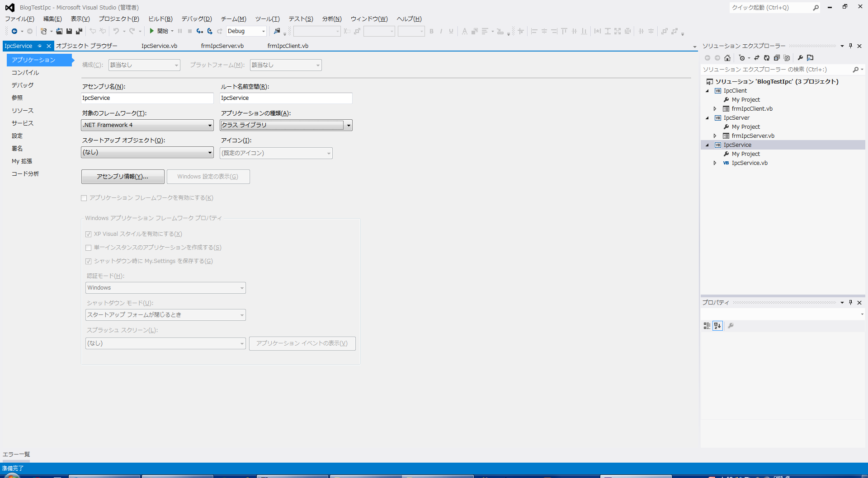Click the Step Into debug icon

[x=199, y=31]
